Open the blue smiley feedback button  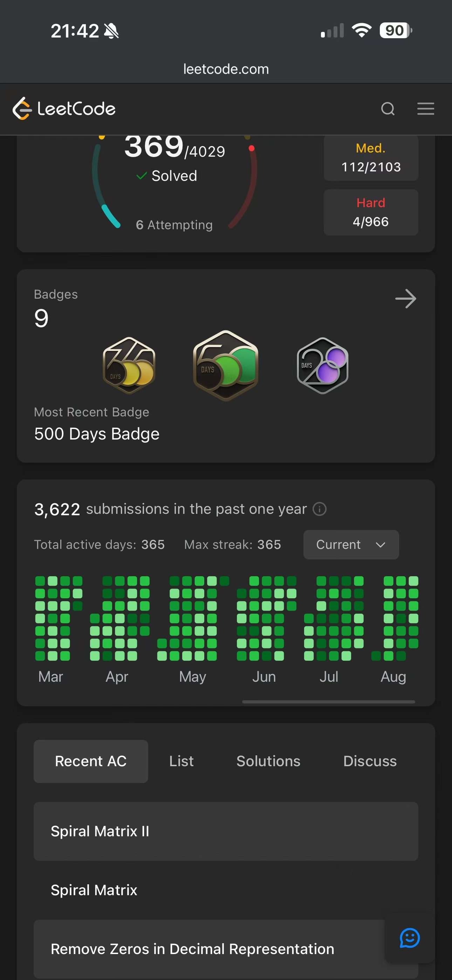pos(409,938)
